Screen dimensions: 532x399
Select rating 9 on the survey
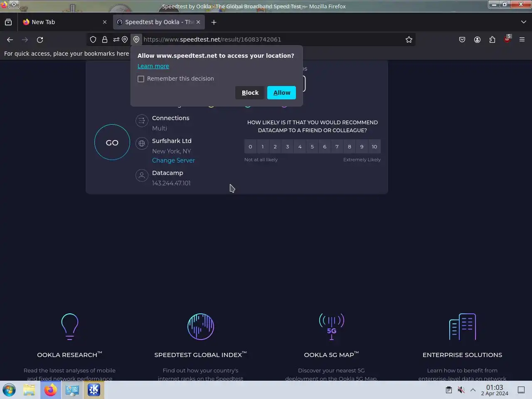pos(362,147)
